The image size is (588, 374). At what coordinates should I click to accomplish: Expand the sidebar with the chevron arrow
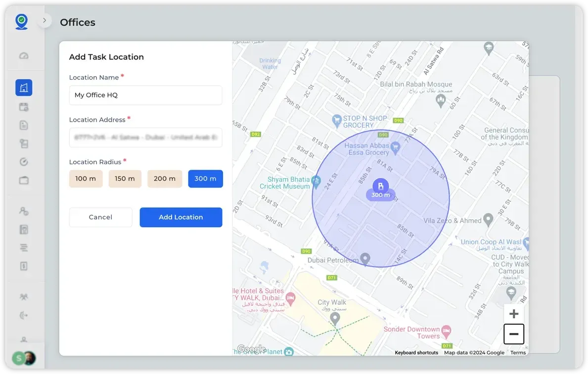44,21
